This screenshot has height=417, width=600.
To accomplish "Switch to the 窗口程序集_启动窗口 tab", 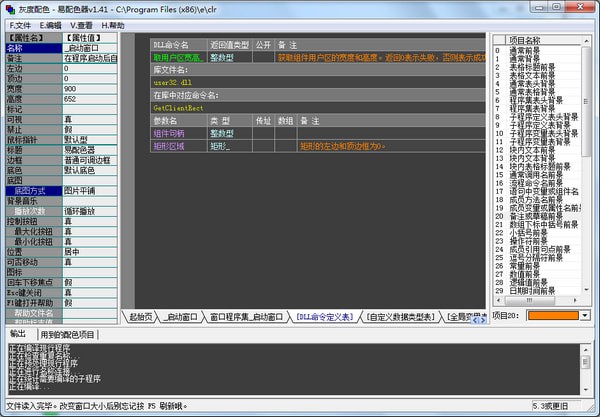I will (248, 317).
